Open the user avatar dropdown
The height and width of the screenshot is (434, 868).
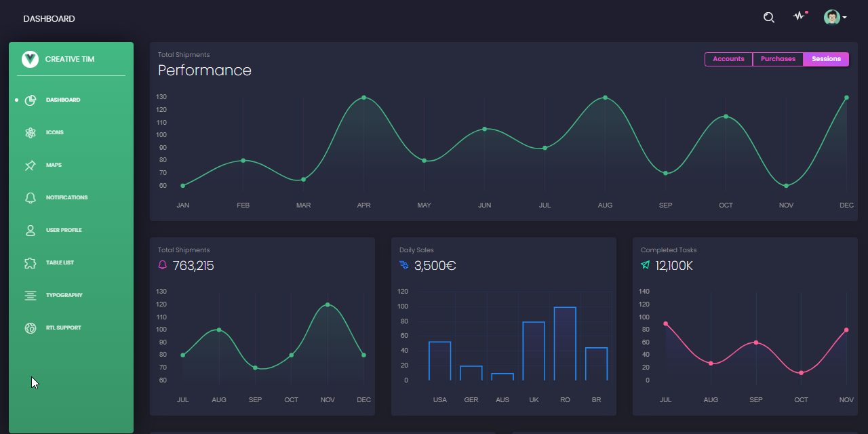[833, 16]
